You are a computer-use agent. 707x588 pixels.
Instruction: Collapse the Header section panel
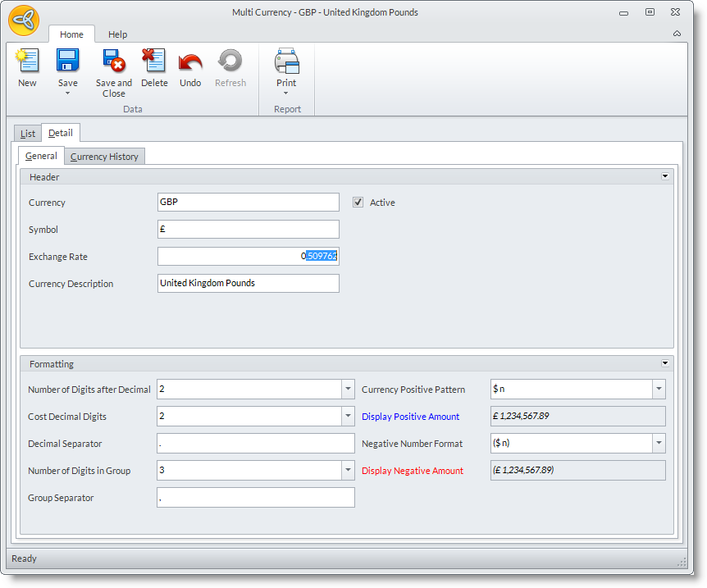[665, 176]
